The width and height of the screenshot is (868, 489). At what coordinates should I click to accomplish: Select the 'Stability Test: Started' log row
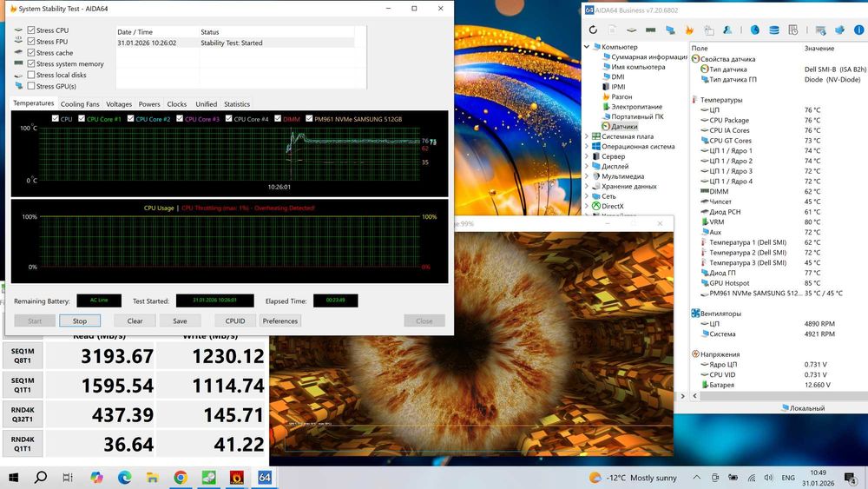pos(235,43)
